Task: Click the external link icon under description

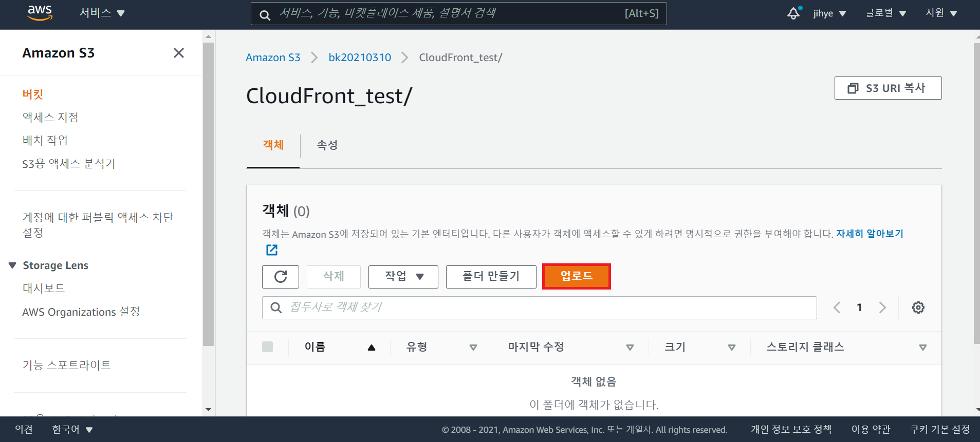Action: coord(272,250)
